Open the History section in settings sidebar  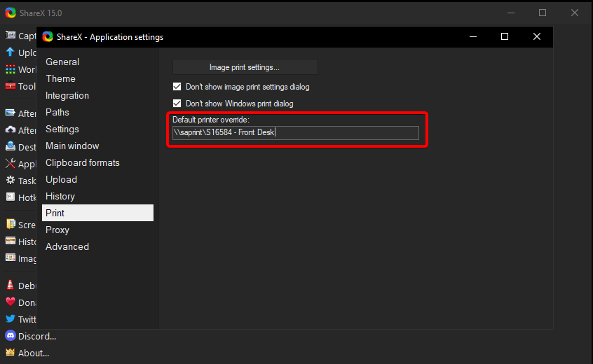[x=97, y=196]
